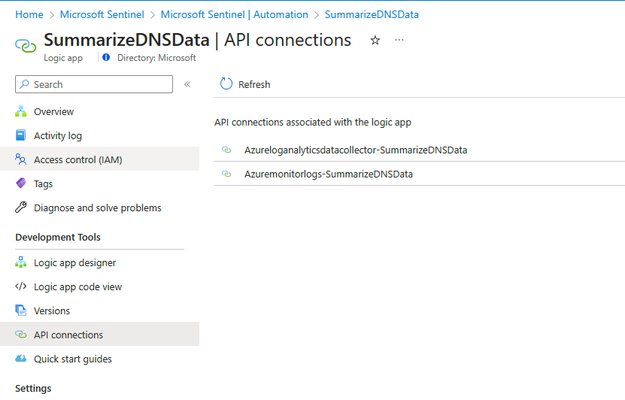Open Quick start guides

point(100,359)
